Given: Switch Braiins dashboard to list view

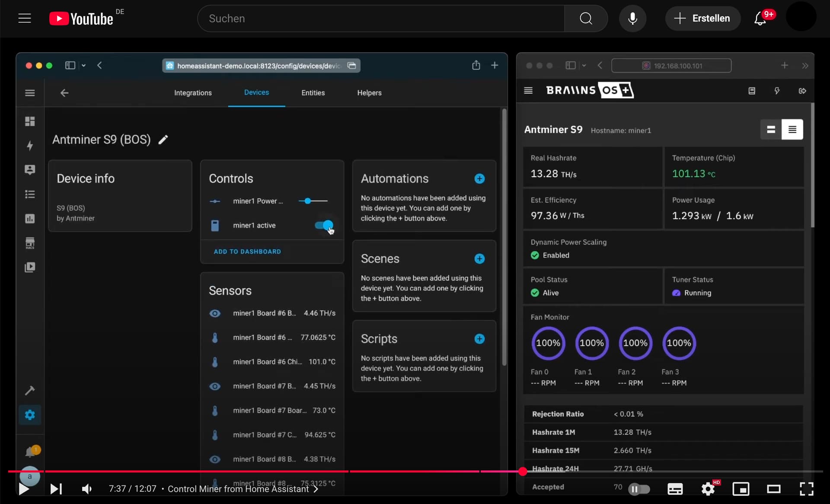Looking at the screenshot, I should point(792,130).
